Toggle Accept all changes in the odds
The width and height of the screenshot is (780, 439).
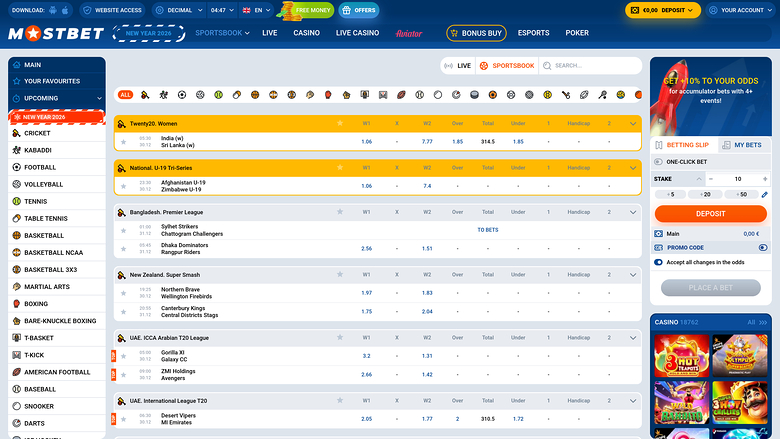[x=658, y=262]
